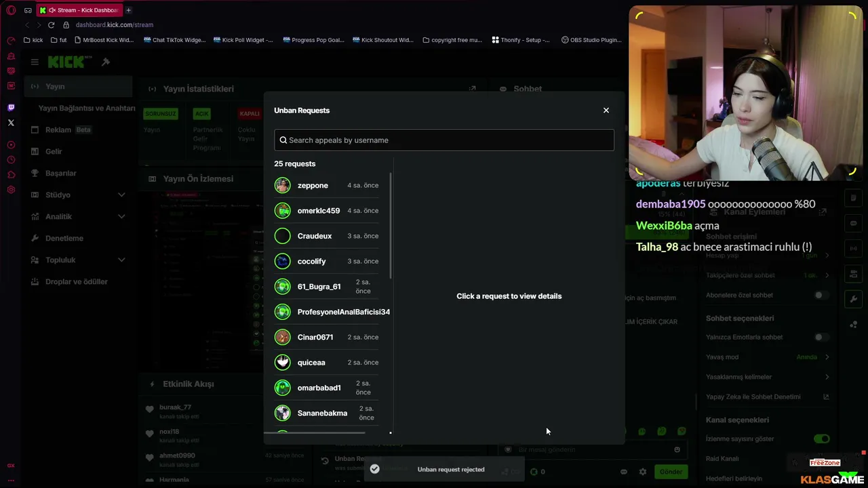Screen dimensions: 868x488
Task: Open the Yasaklanmış kelimeler chevron
Action: pos(827,377)
